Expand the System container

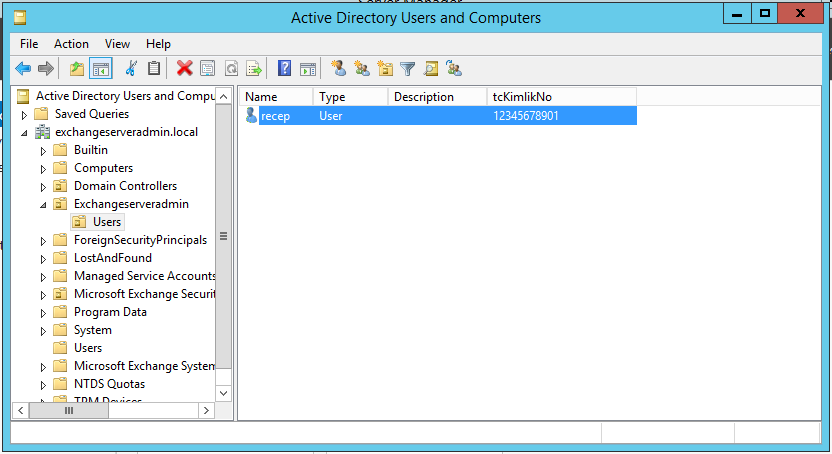43,331
